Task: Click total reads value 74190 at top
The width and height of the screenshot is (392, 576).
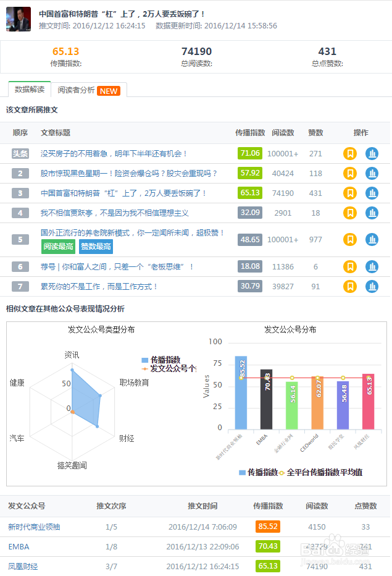Action: click(197, 51)
